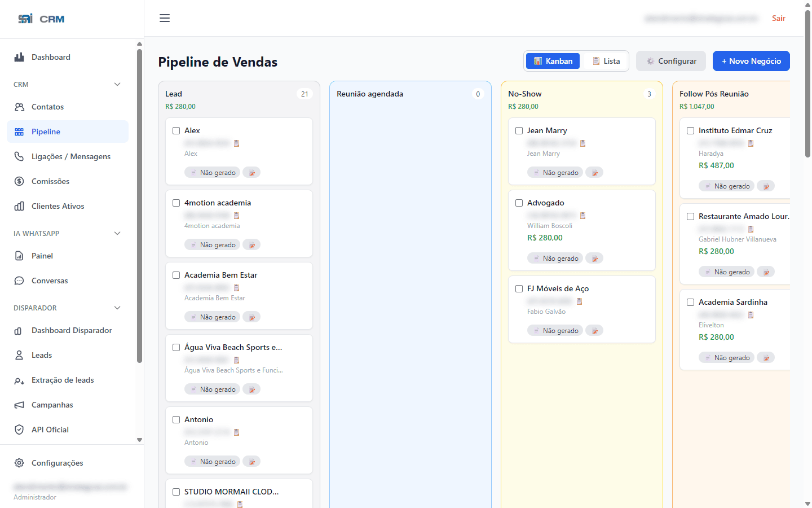The width and height of the screenshot is (812, 508).
Task: Copy phone on Instituto Edmar Cruz card
Action: point(751,143)
